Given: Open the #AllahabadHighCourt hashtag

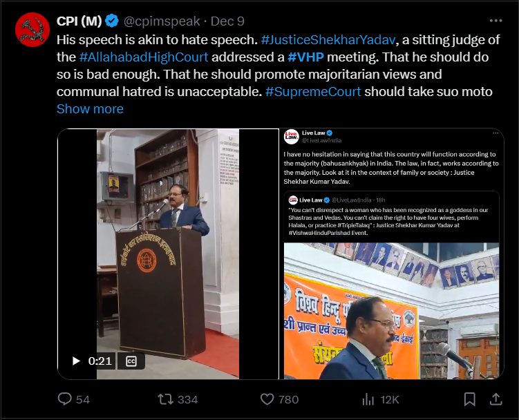Looking at the screenshot, I should pos(144,57).
